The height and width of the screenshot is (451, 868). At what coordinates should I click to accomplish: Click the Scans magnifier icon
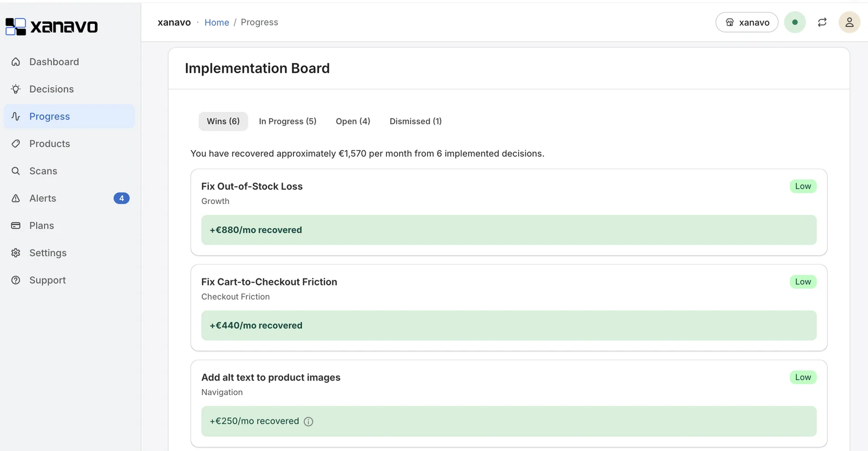[16, 171]
